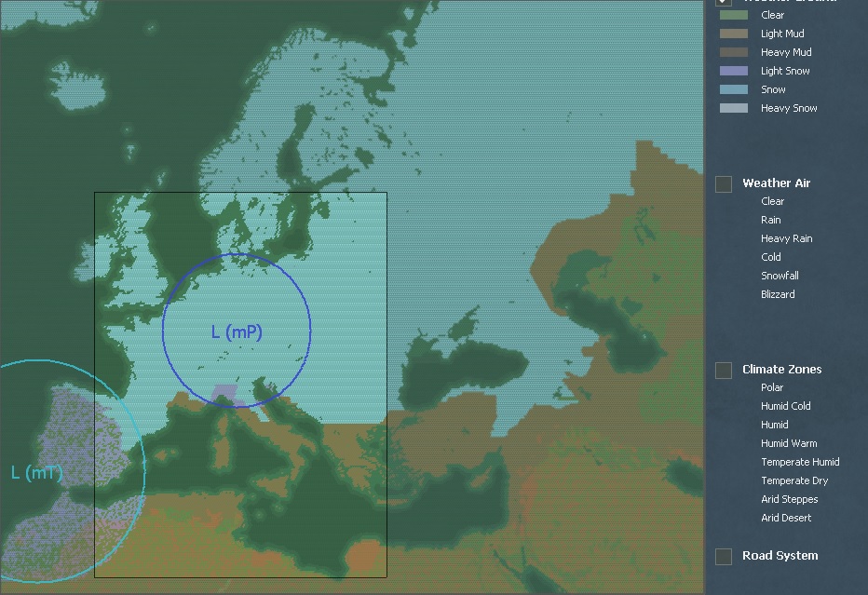Click the Rain entry under Weather Air
This screenshot has height=595, width=868.
pos(770,220)
